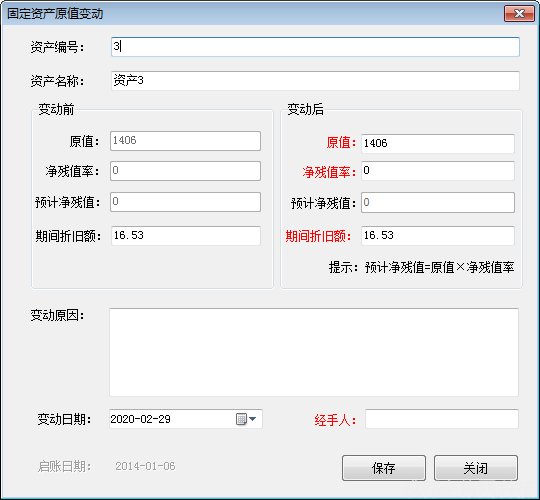The width and height of the screenshot is (540, 500).
Task: Click the 变动前 原值 field
Action: click(185, 141)
